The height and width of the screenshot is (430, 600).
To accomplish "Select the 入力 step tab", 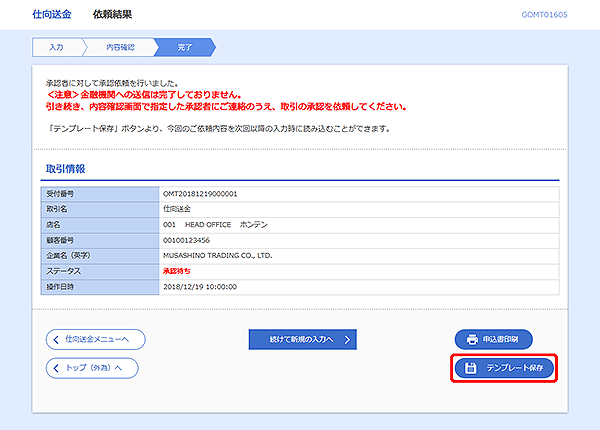I will [x=56, y=47].
